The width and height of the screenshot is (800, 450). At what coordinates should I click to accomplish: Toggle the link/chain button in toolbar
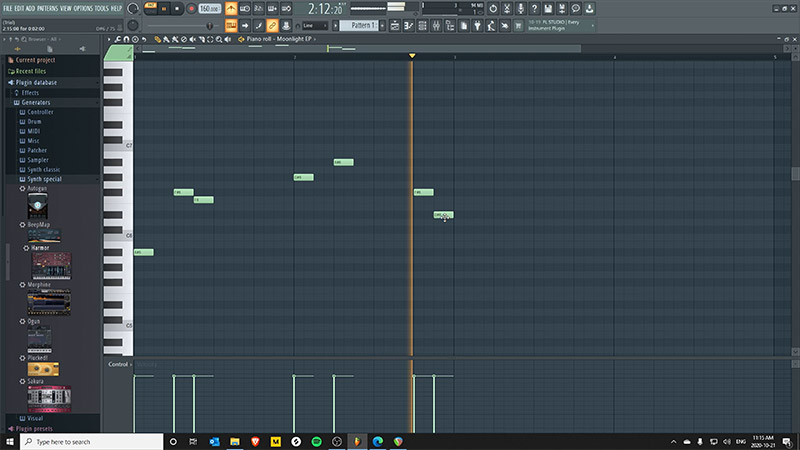[272, 25]
